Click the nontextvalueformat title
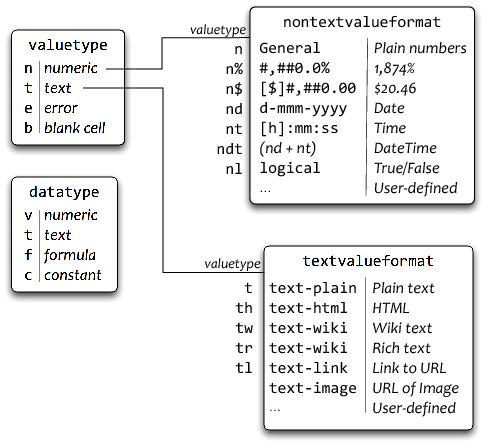 point(362,22)
